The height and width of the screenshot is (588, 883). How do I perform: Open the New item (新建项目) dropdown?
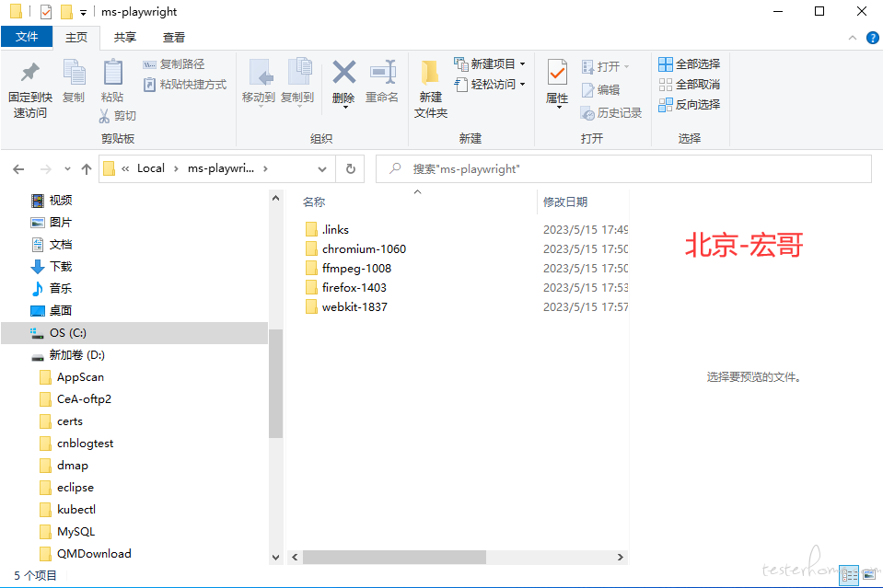(x=490, y=64)
